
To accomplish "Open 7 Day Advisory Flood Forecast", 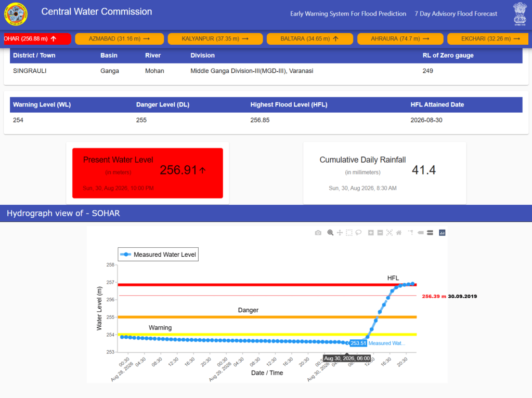I will (456, 14).
